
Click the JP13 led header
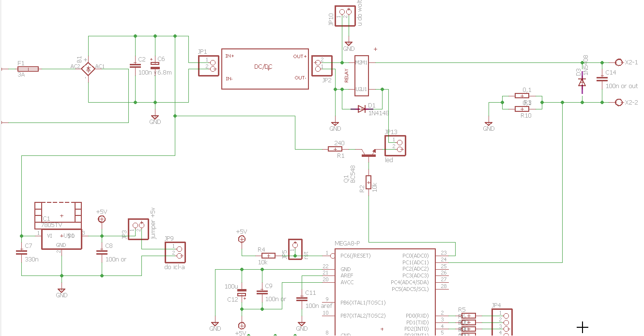395,145
